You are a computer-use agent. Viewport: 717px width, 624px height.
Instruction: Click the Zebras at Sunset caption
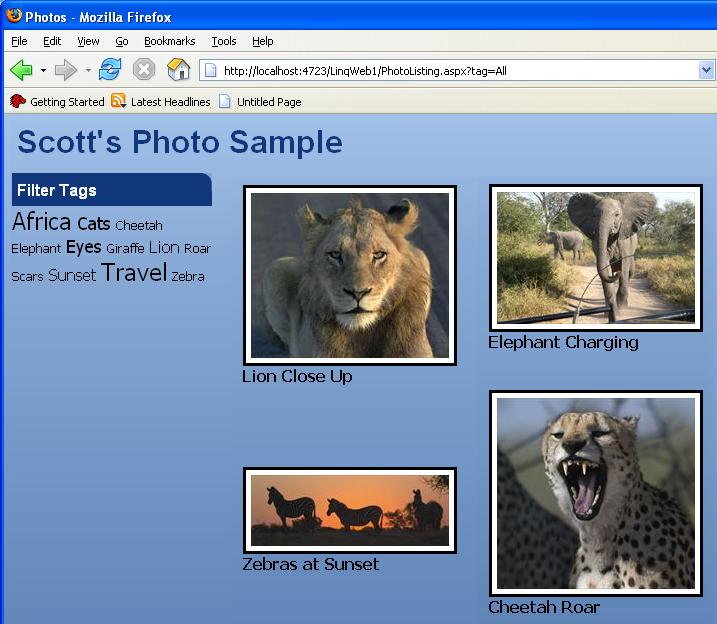pos(310,564)
